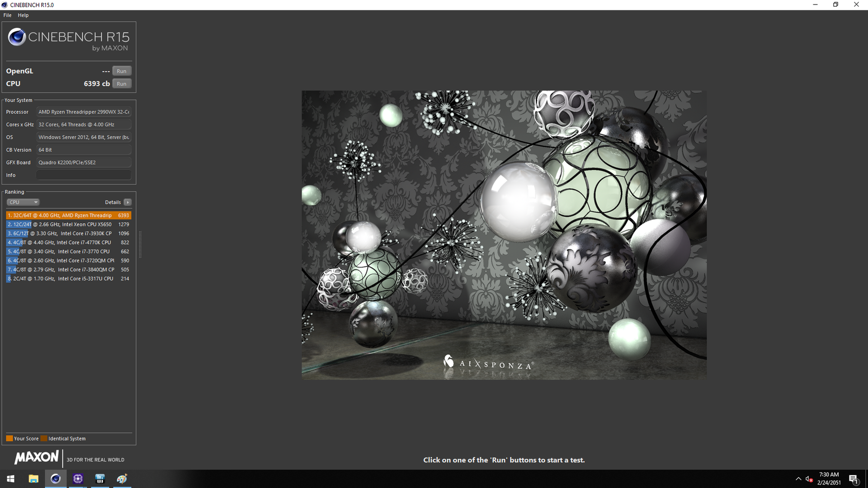
Task: Open the File menu
Action: [7, 15]
